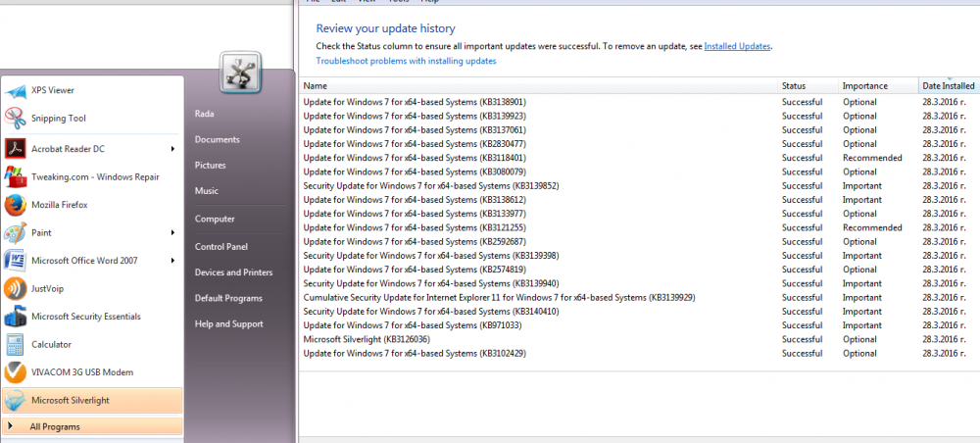Viewport: 980px width, 443px height.
Task: Expand Word 2007 recent documents arrow
Action: (x=172, y=261)
